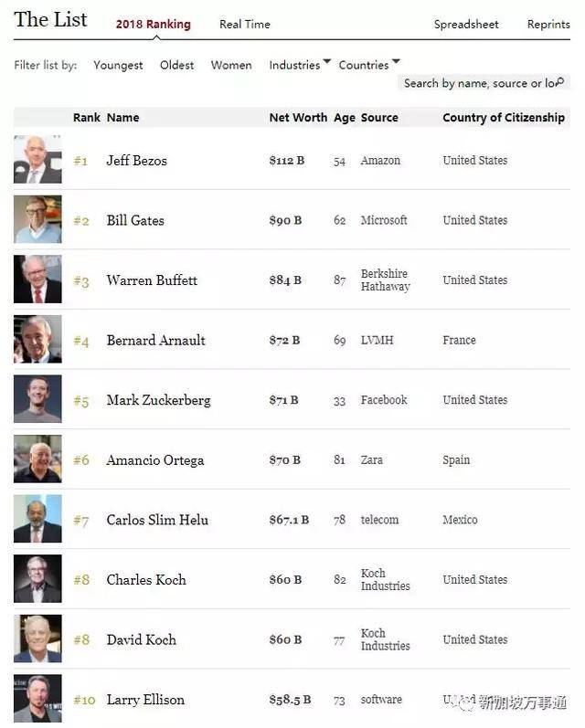Switch to the 2018 Ranking tab
Screen dimensions: 585x728
153,25
